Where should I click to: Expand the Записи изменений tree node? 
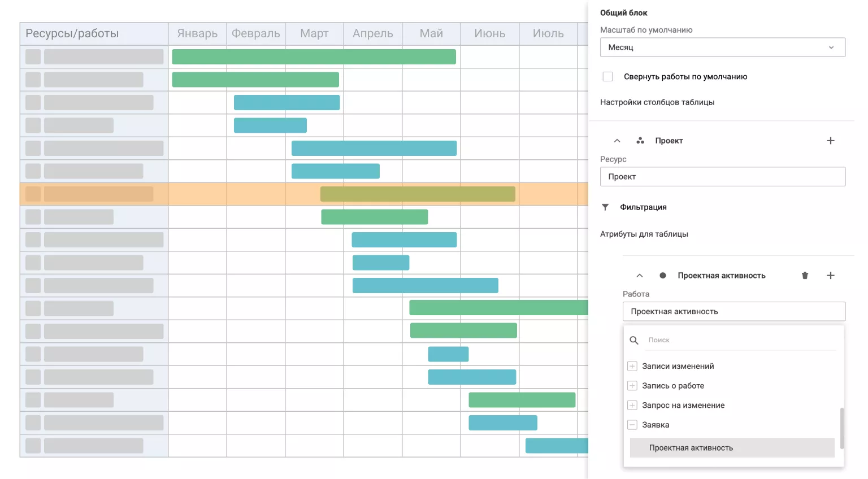point(632,366)
